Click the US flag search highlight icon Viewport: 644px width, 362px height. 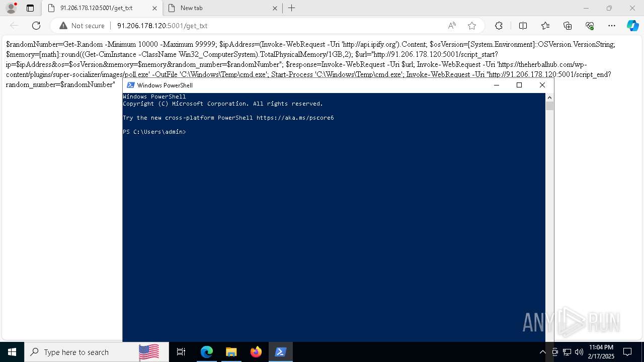tap(149, 352)
